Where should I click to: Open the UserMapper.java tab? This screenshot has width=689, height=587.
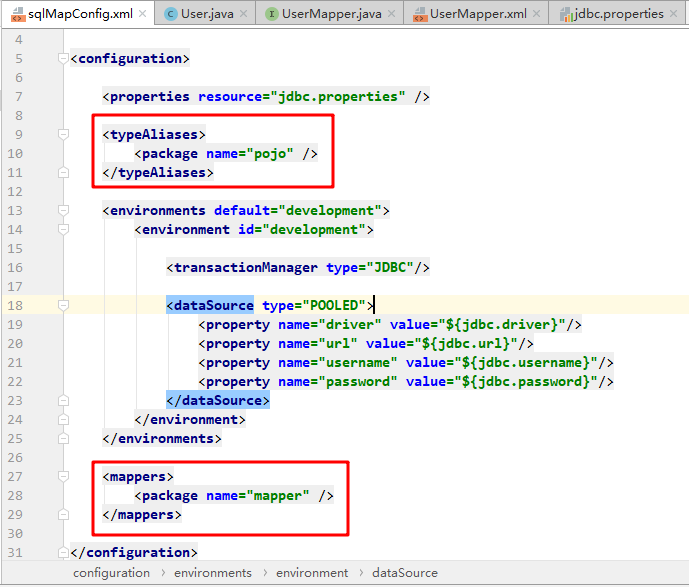330,14
